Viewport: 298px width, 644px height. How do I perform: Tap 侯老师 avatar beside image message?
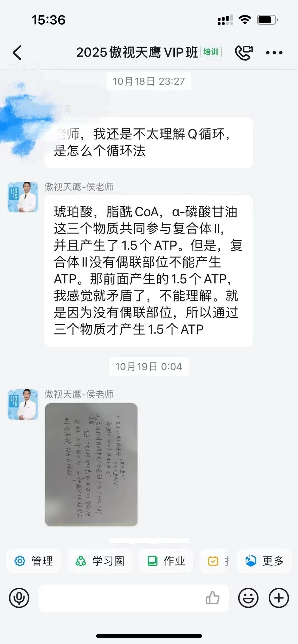[x=23, y=404]
